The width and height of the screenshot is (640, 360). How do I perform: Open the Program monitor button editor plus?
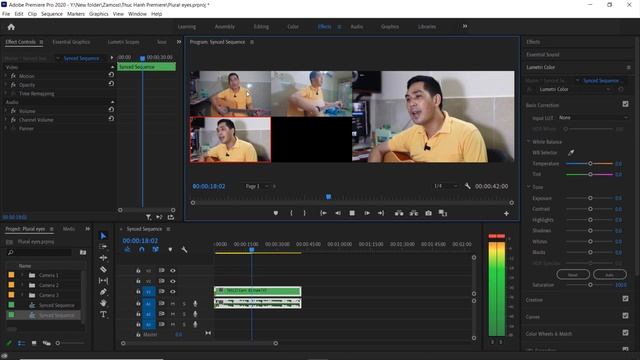[x=506, y=213]
